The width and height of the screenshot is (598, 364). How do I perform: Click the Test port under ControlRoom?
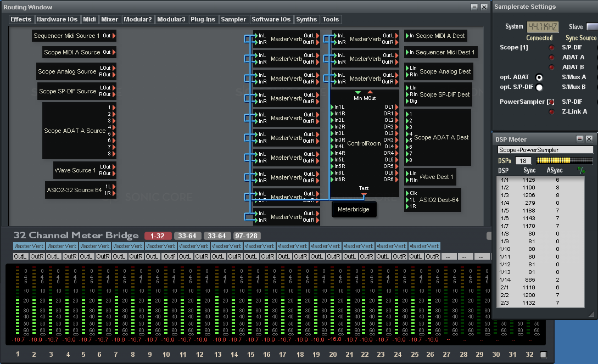pos(364,194)
